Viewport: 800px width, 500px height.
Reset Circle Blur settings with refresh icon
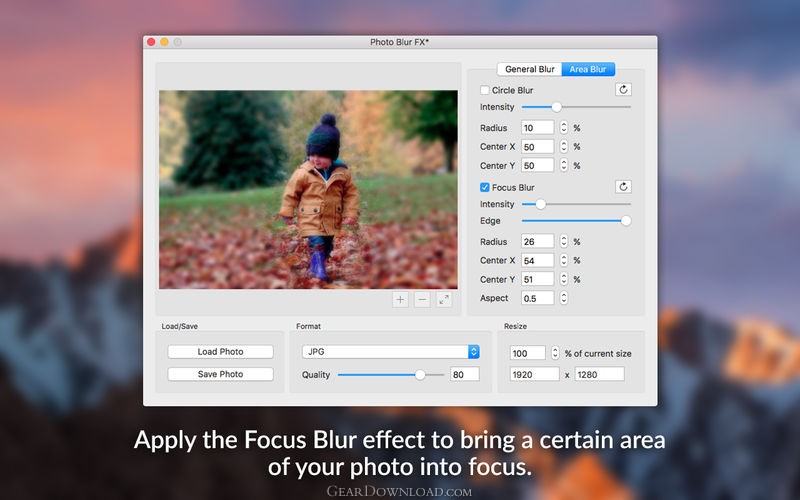[x=623, y=90]
